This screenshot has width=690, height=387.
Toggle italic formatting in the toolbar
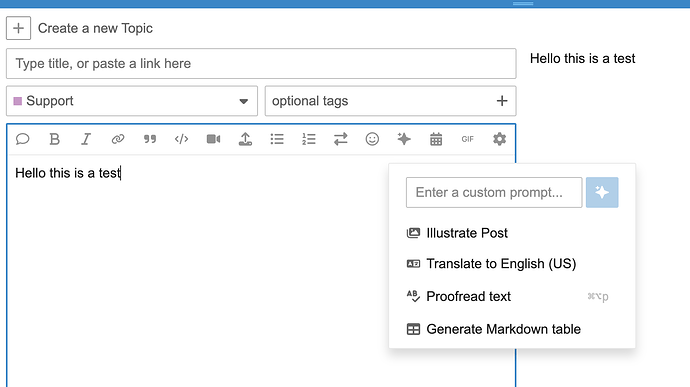86,139
